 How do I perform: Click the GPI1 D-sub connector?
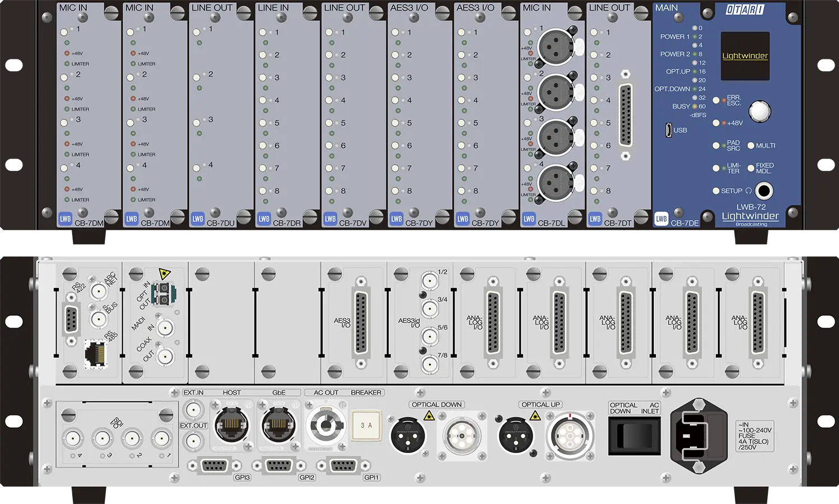[343, 465]
